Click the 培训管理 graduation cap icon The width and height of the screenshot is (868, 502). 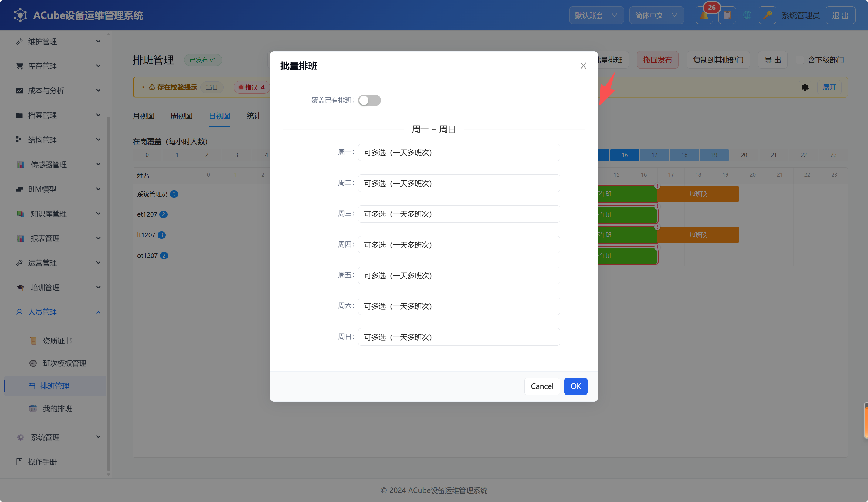[x=20, y=287]
